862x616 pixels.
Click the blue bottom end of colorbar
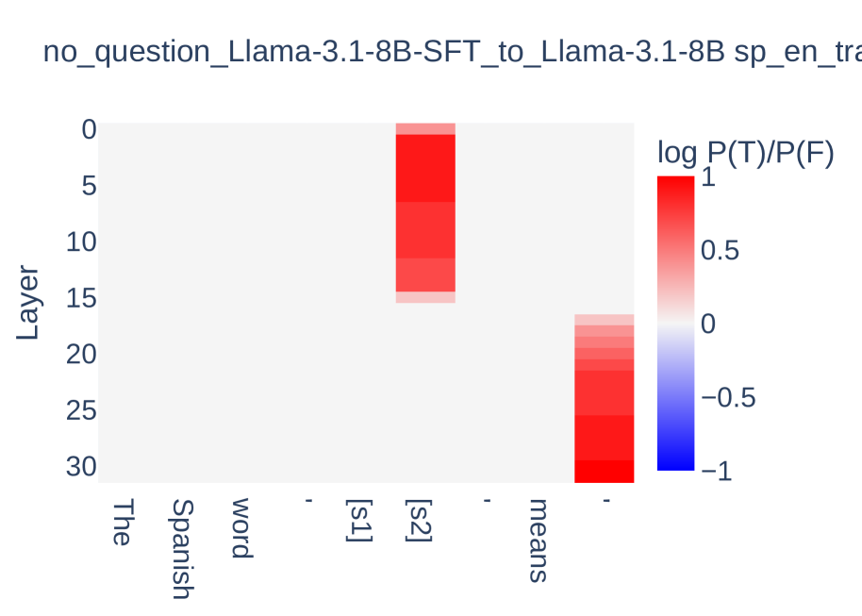[x=675, y=465]
